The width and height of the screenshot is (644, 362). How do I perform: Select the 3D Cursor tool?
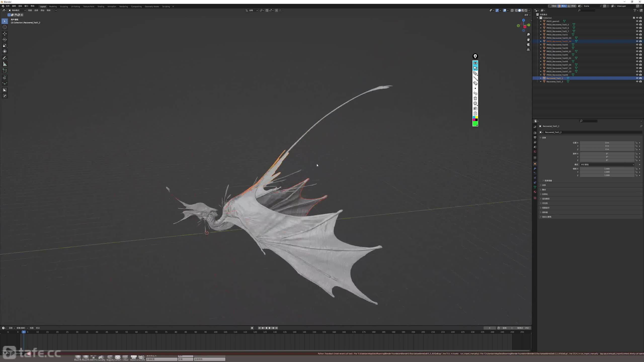click(x=5, y=27)
